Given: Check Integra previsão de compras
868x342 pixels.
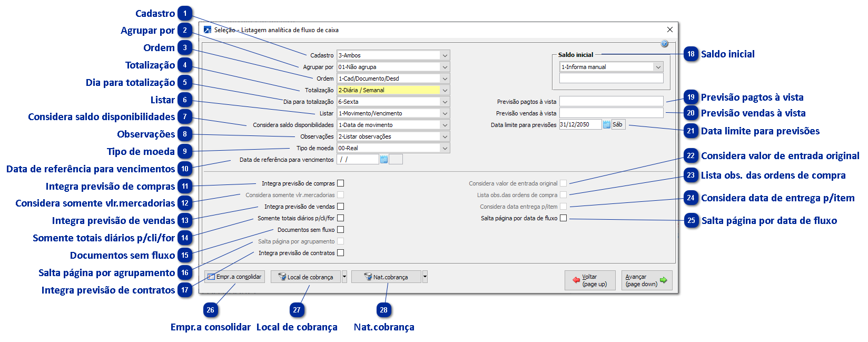Looking at the screenshot, I should point(340,183).
